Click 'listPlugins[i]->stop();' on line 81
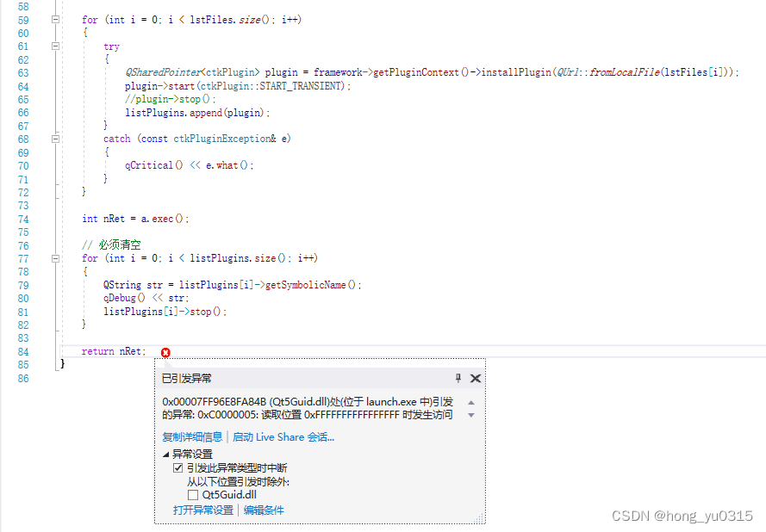The height and width of the screenshot is (532, 766). (165, 312)
